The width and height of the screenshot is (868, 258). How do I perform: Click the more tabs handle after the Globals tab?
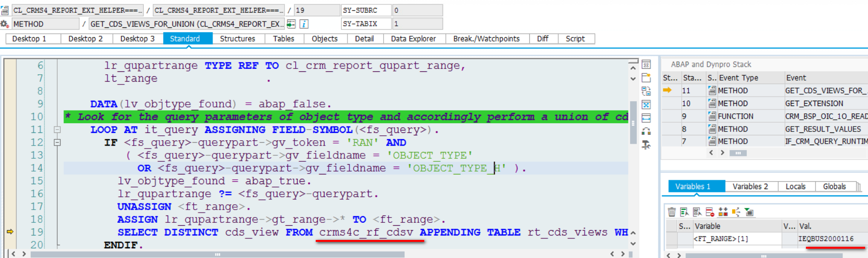pos(858,187)
